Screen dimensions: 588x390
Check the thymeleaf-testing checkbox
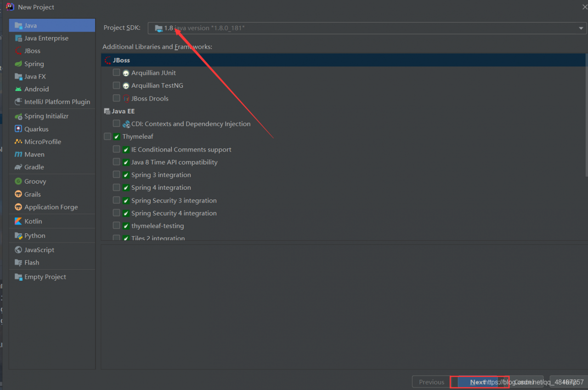(x=116, y=226)
